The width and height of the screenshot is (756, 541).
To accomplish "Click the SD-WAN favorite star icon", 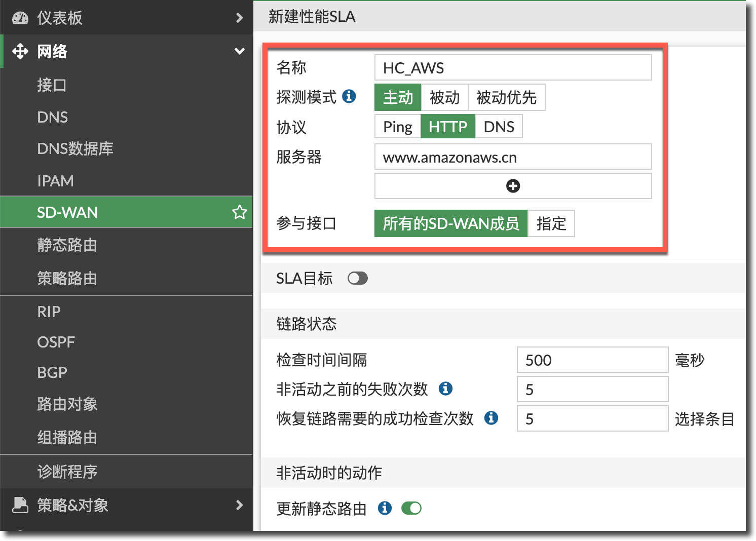I will [x=239, y=212].
